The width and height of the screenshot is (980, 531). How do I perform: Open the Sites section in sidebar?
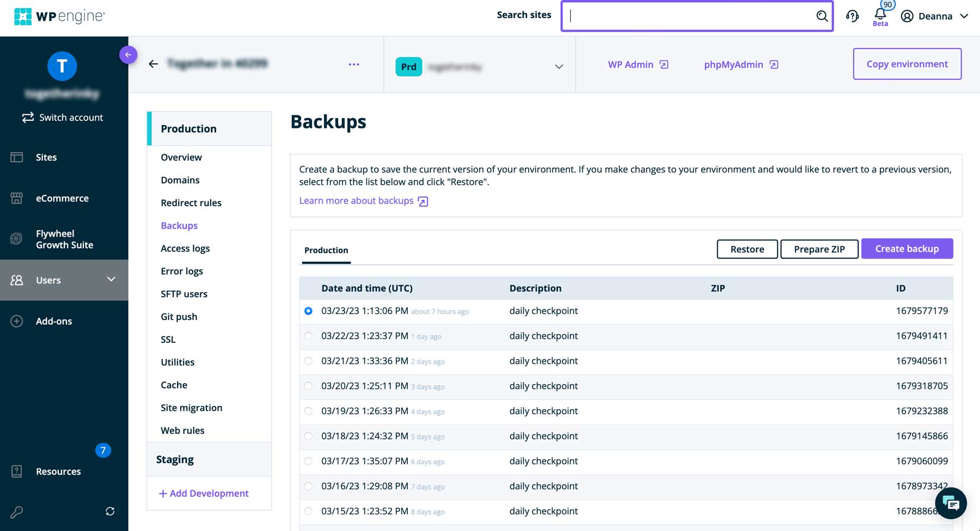tap(46, 157)
